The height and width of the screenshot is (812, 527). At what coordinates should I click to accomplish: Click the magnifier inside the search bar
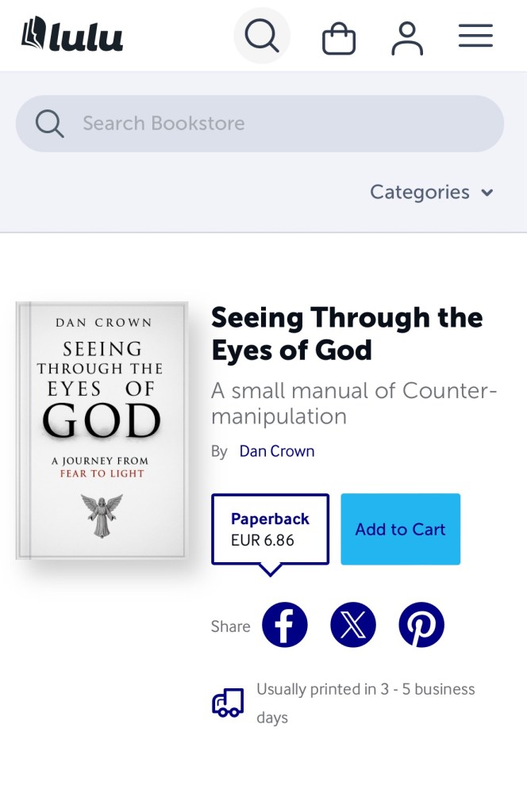pyautogui.click(x=50, y=124)
